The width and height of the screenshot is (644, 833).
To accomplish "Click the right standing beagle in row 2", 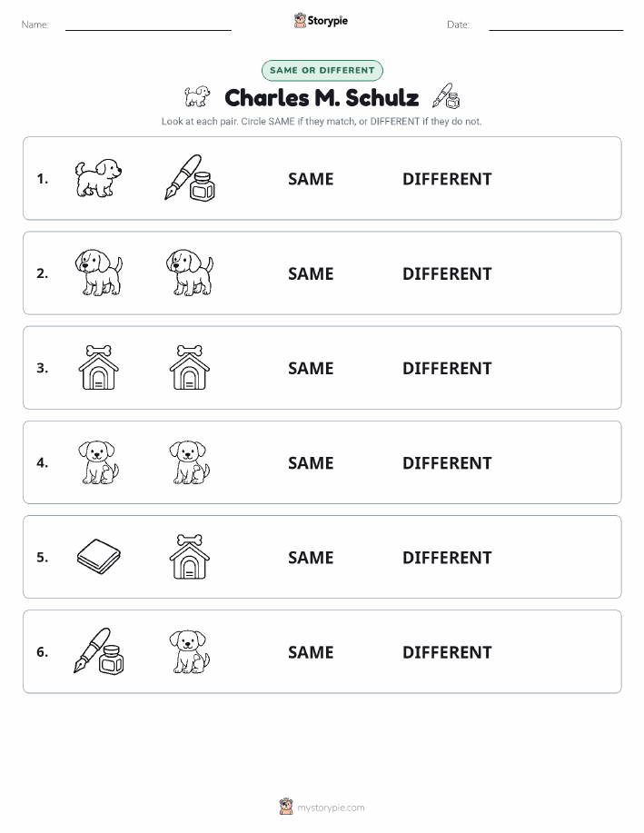I will 190,273.
